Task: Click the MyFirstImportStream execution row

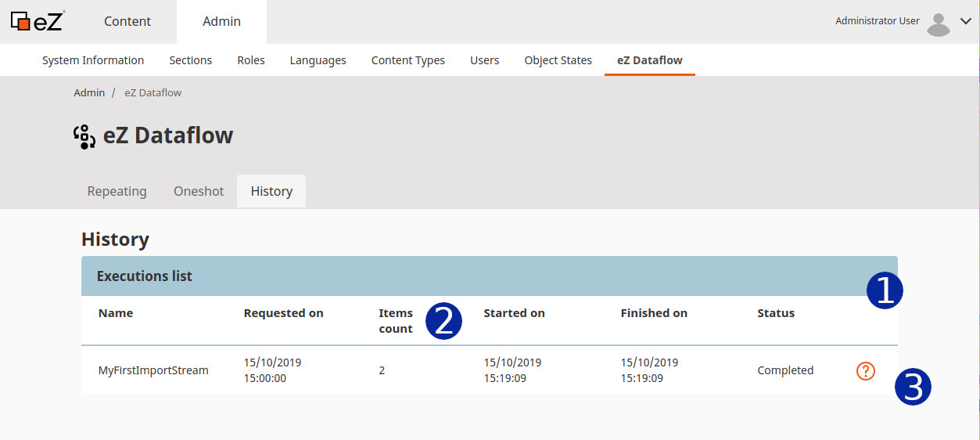Action: [490, 370]
